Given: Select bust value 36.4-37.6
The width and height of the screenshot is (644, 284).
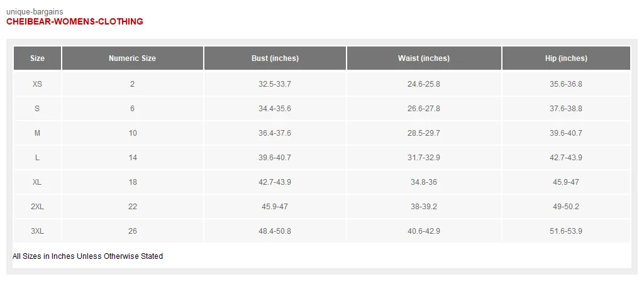Looking at the screenshot, I should click(275, 133).
